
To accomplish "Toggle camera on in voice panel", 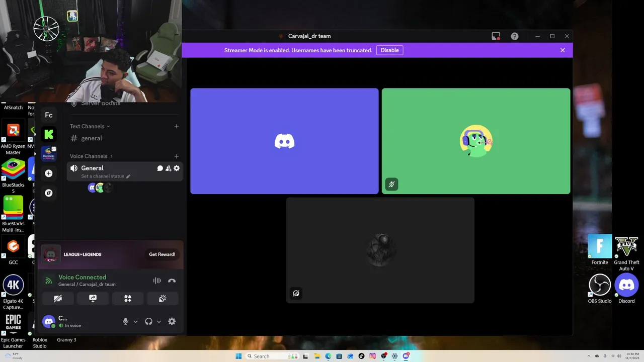I will [x=58, y=299].
